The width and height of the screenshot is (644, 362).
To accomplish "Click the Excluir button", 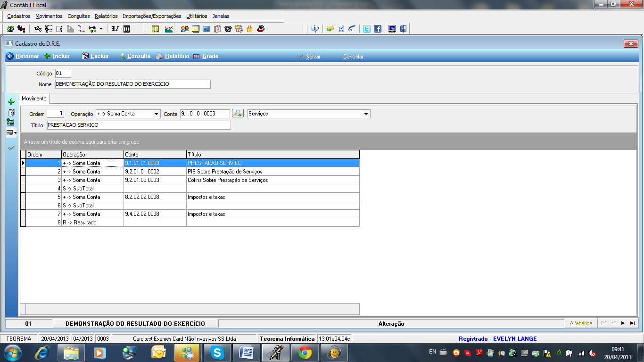I will [x=95, y=56].
